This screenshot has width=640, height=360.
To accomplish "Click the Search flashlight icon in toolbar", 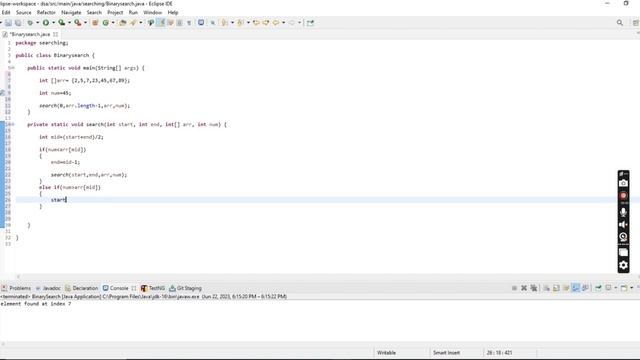I will pyautogui.click(x=151, y=23).
